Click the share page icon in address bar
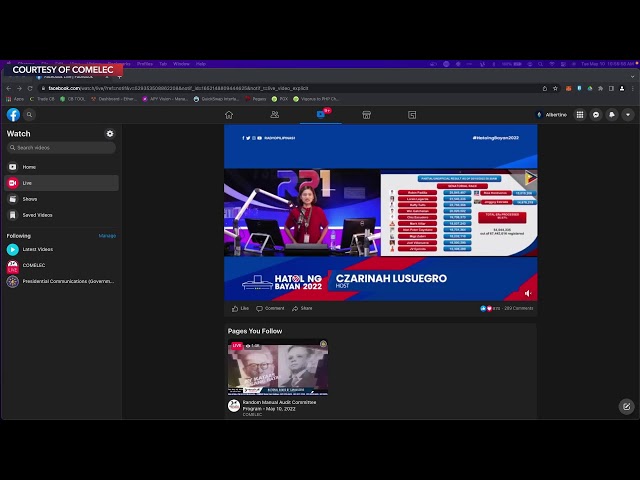640x480 pixels. [544, 88]
